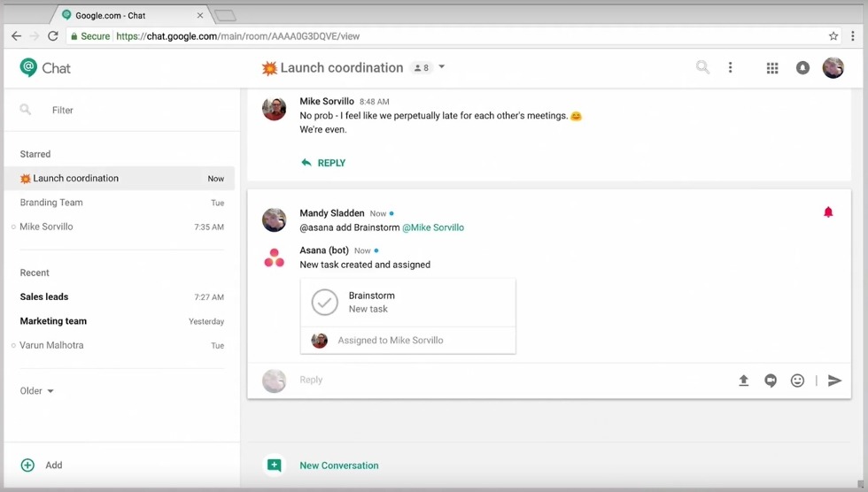Click the browser back arrow
This screenshot has height=492, width=868.
click(x=16, y=36)
